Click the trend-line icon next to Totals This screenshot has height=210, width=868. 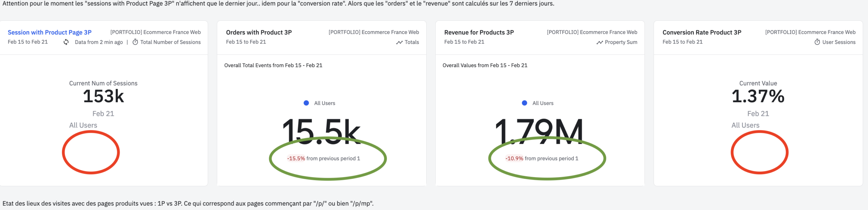399,42
